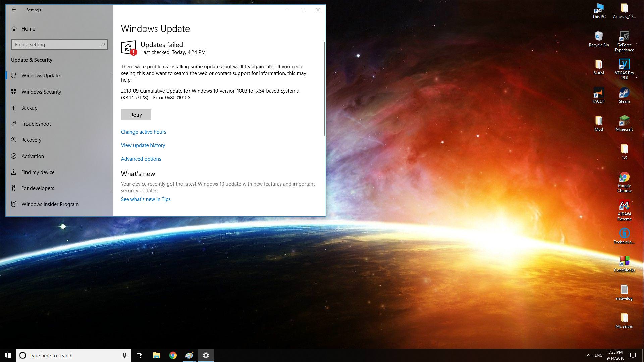Open the Home settings page
Image resolution: width=644 pixels, height=362 pixels.
pyautogui.click(x=59, y=28)
